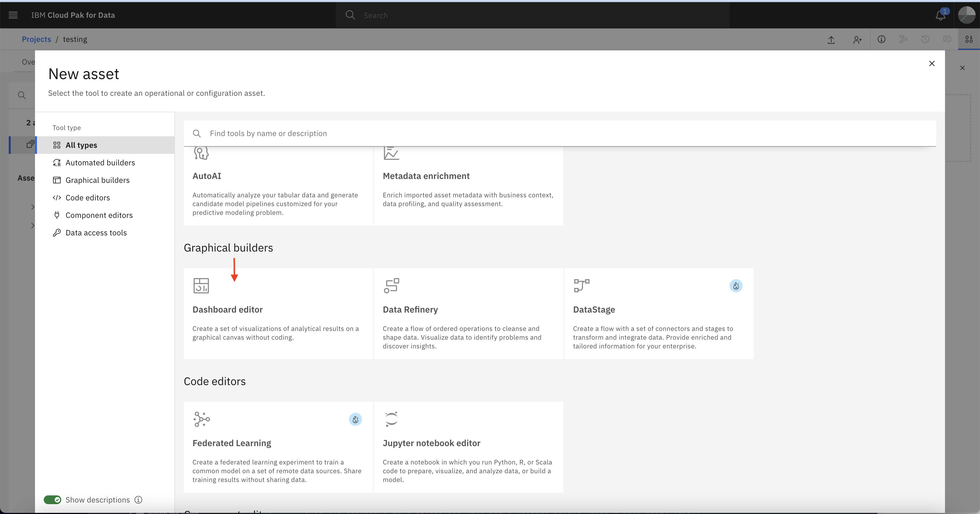Click the upload icon in project toolbar
This screenshot has height=514, width=980.
coord(831,40)
